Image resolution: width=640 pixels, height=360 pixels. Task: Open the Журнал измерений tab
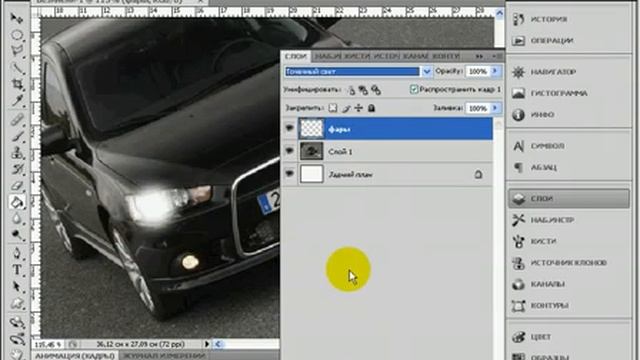pyautogui.click(x=164, y=356)
